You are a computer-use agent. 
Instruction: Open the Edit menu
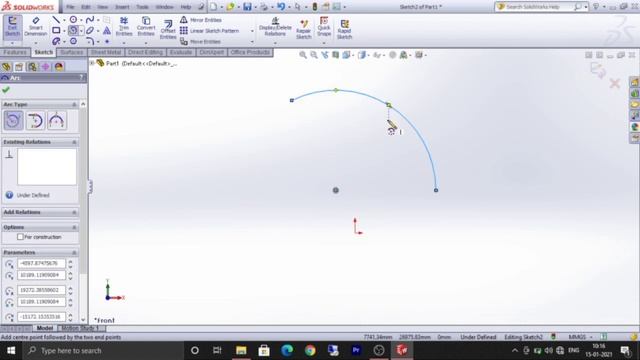click(x=86, y=7)
